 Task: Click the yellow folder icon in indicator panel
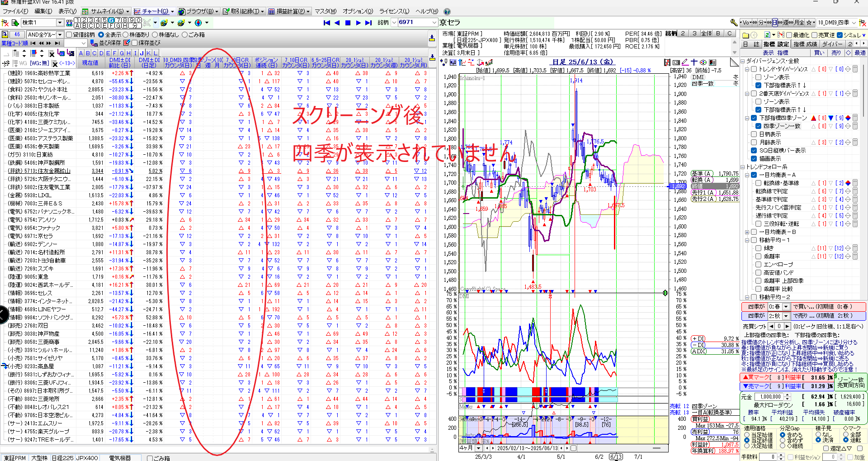click(745, 35)
